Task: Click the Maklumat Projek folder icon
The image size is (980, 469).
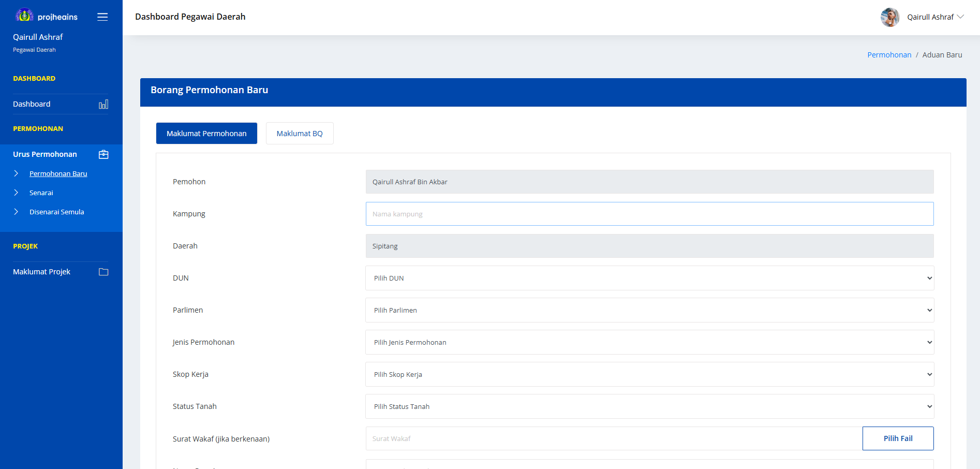Action: (x=103, y=272)
